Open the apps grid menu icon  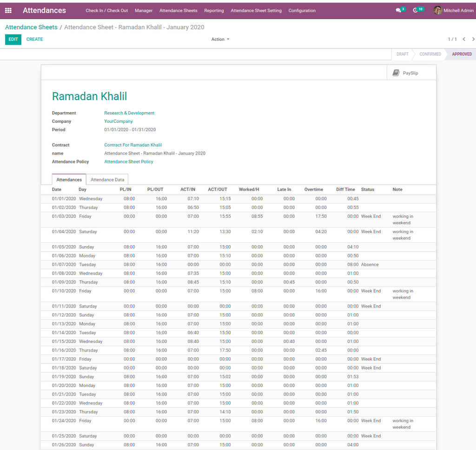coord(8,10)
